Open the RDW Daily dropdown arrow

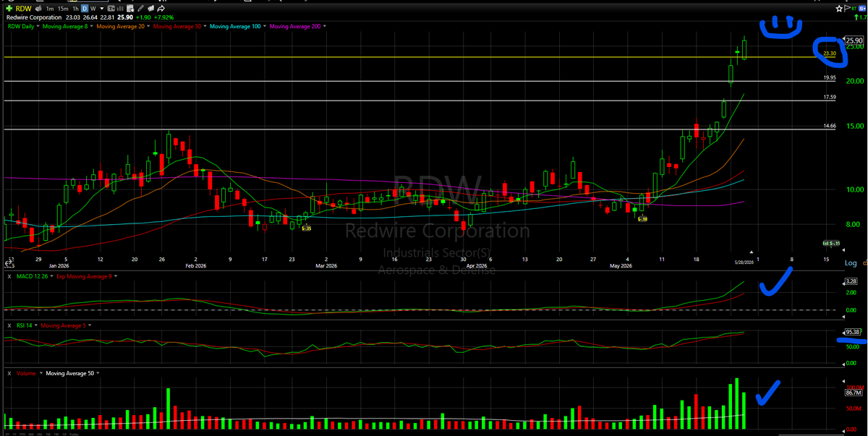click(x=38, y=27)
